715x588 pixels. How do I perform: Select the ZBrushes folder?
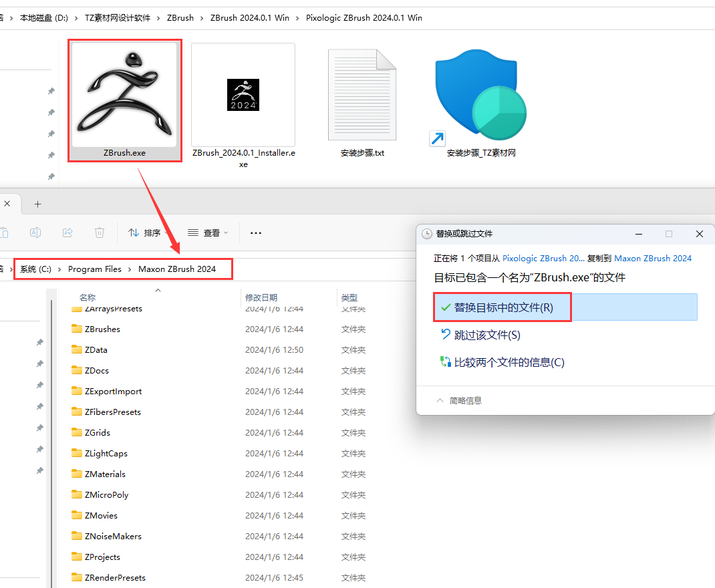pyautogui.click(x=96, y=329)
